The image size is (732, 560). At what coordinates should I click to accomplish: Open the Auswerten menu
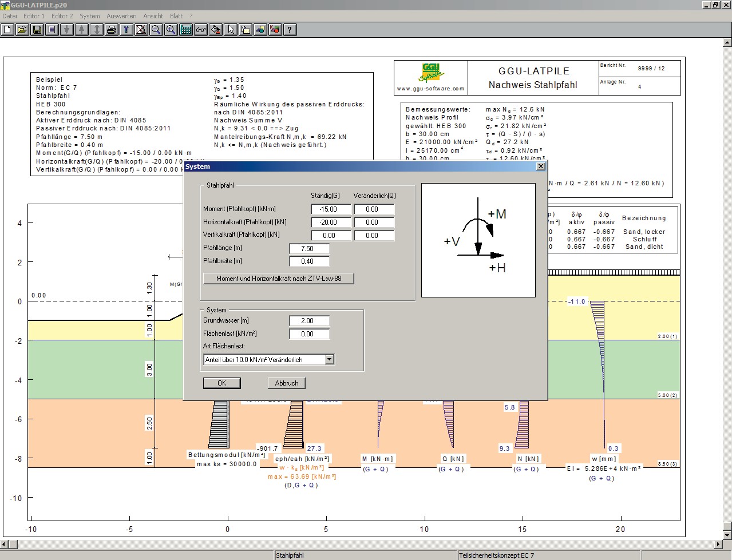coord(121,16)
